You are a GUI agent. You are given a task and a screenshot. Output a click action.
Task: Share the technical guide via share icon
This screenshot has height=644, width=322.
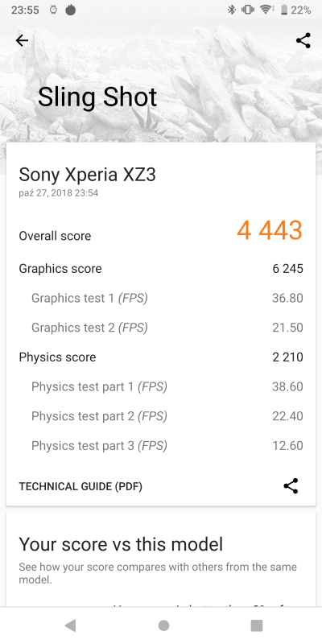pos(291,486)
